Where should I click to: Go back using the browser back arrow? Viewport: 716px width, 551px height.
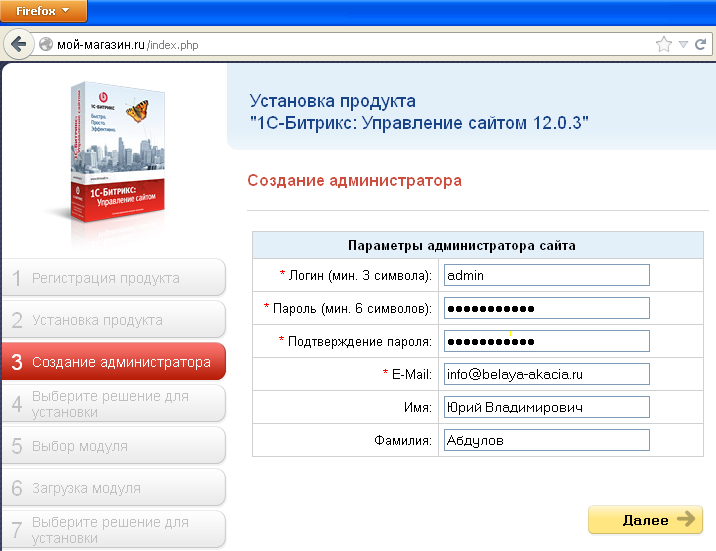coord(18,44)
